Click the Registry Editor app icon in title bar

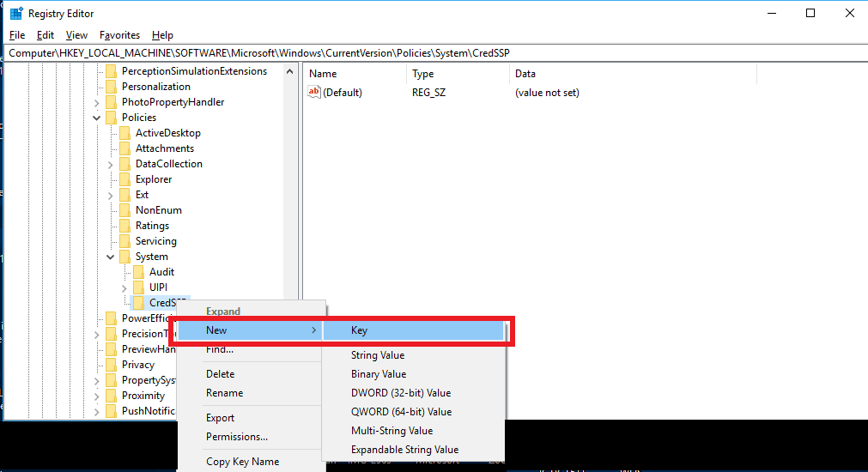16,13
